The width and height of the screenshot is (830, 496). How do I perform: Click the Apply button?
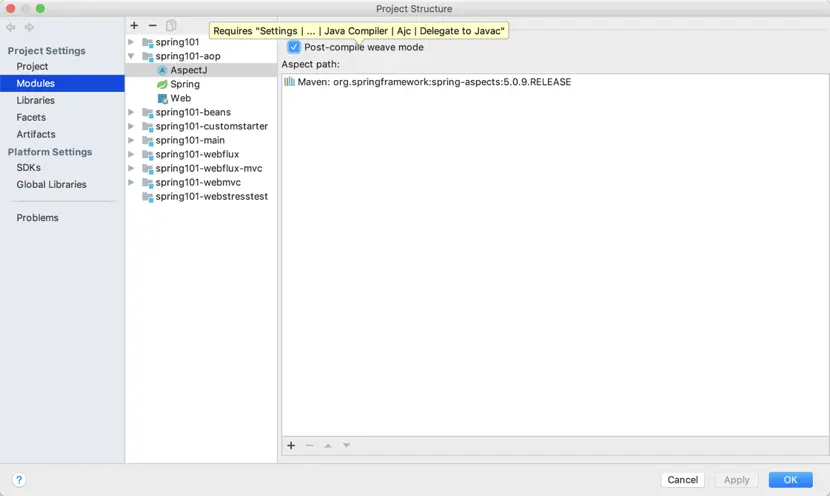(736, 480)
